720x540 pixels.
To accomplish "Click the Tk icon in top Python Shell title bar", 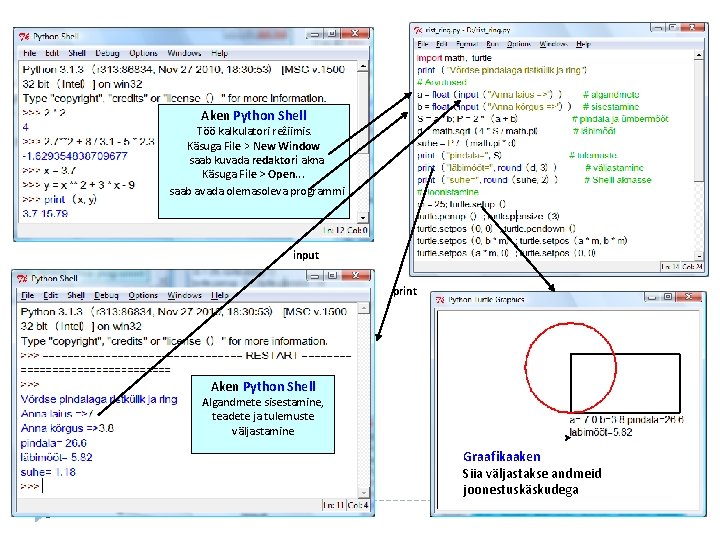I will pos(24,36).
